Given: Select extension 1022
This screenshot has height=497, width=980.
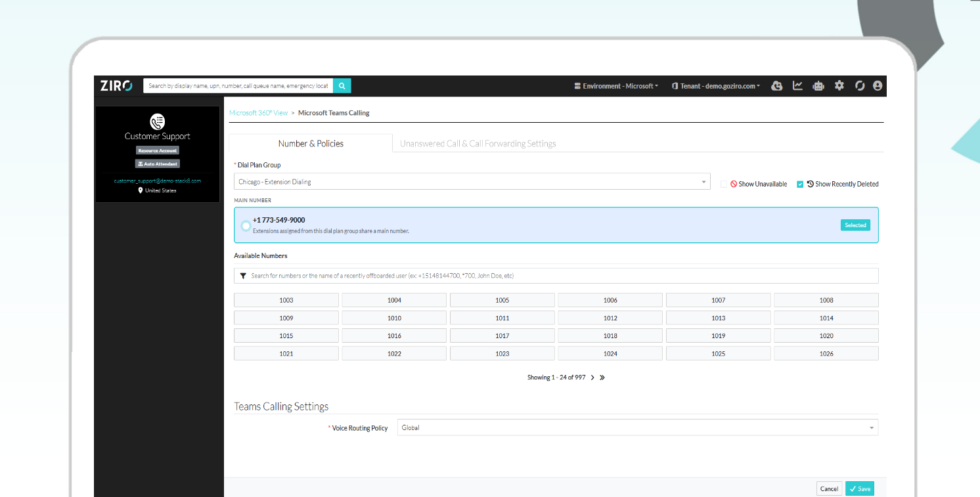Looking at the screenshot, I should pos(394,353).
